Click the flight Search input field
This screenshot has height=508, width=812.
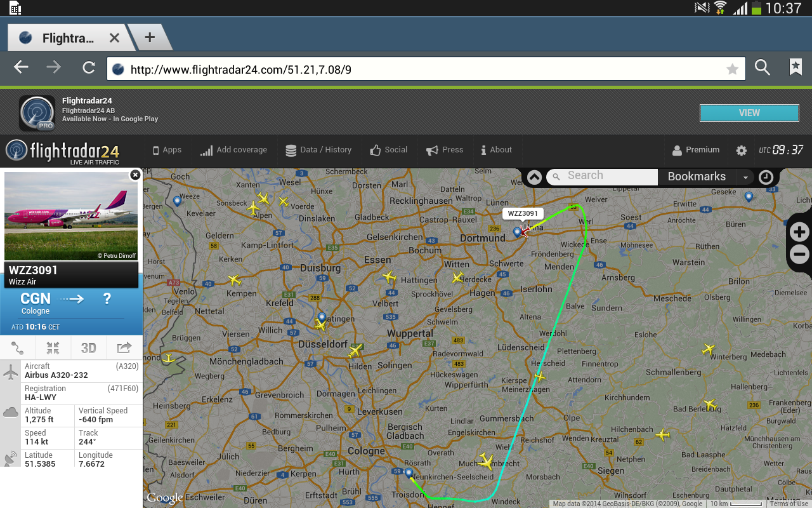click(x=602, y=177)
